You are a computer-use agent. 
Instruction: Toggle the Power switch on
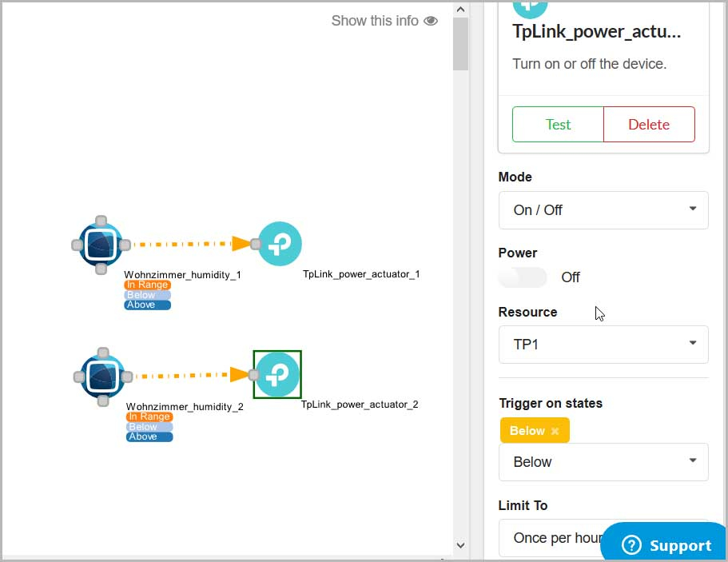(523, 277)
